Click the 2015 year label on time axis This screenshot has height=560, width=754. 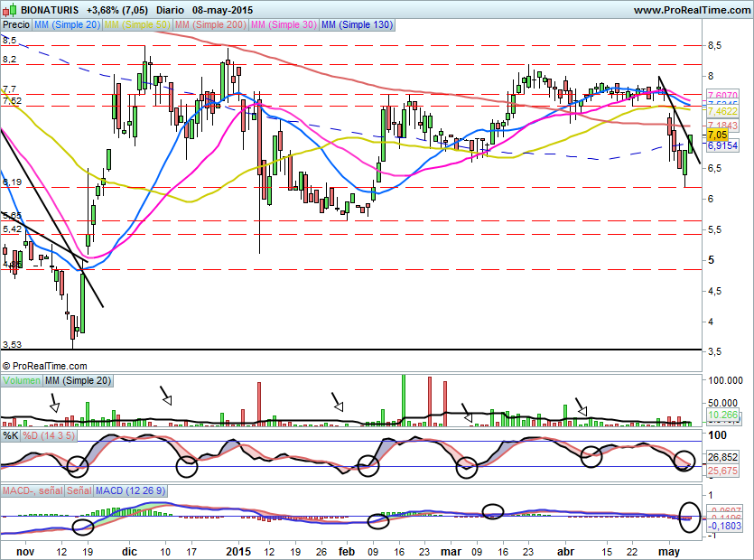pyautogui.click(x=238, y=551)
